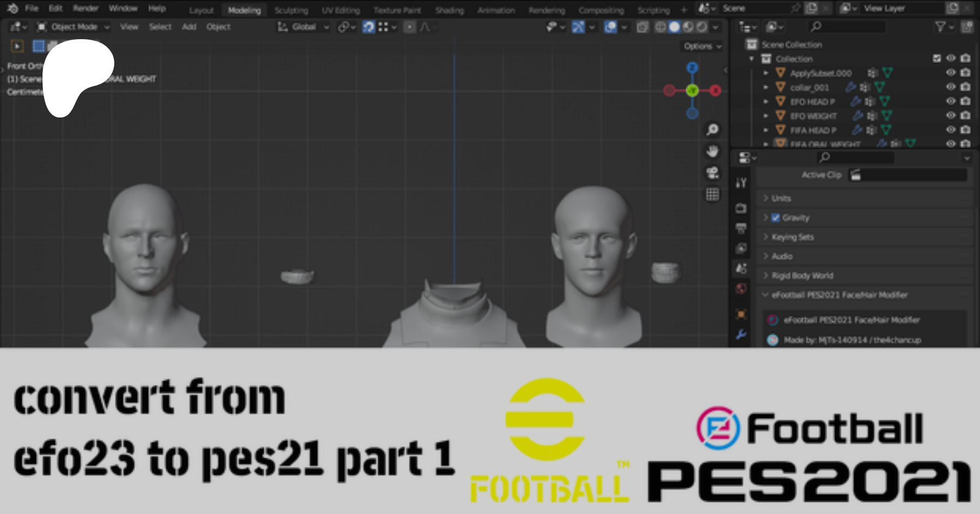Open the Object Mode dropdown
This screenshot has height=514, width=980.
(73, 27)
